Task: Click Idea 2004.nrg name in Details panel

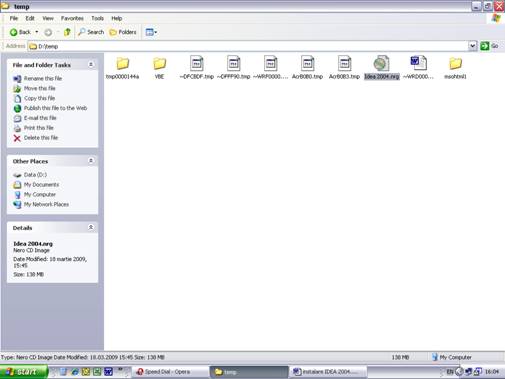Action: [x=33, y=244]
